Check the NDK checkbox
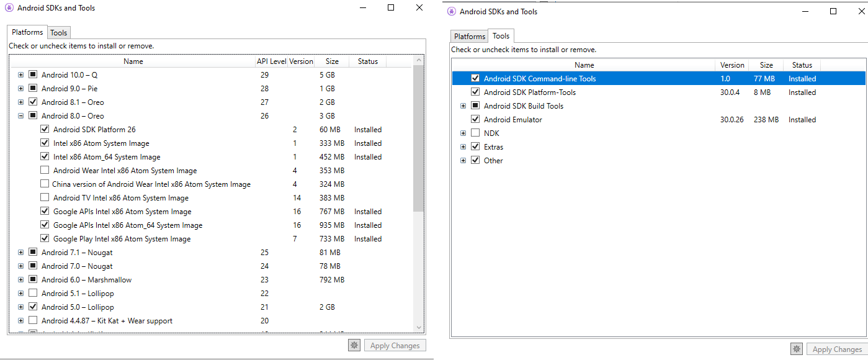This screenshot has width=868, height=360. 475,133
